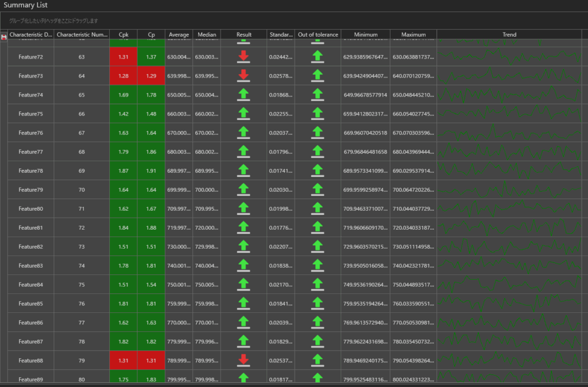588x387 pixels.
Task: Click the red down arrow in Feature72's Result
Action: pyautogui.click(x=243, y=56)
